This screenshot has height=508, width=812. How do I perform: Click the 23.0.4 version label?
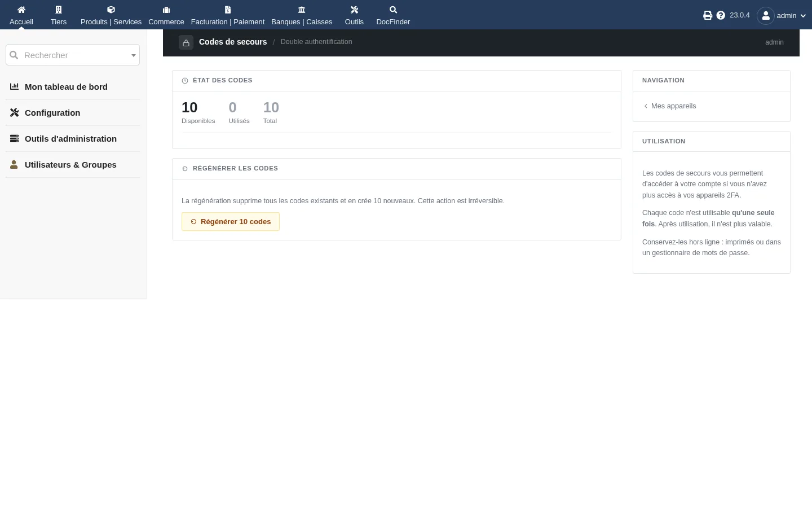[740, 15]
